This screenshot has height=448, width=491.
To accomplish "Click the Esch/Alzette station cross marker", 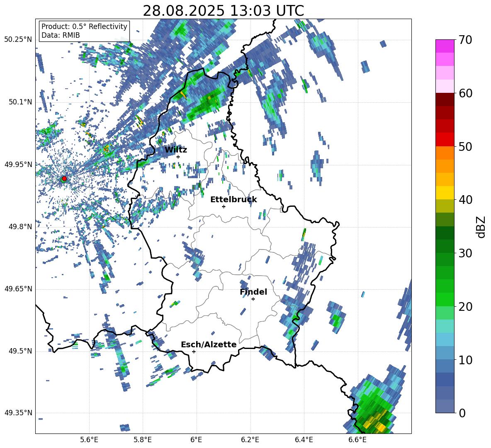I will pyautogui.click(x=194, y=351).
